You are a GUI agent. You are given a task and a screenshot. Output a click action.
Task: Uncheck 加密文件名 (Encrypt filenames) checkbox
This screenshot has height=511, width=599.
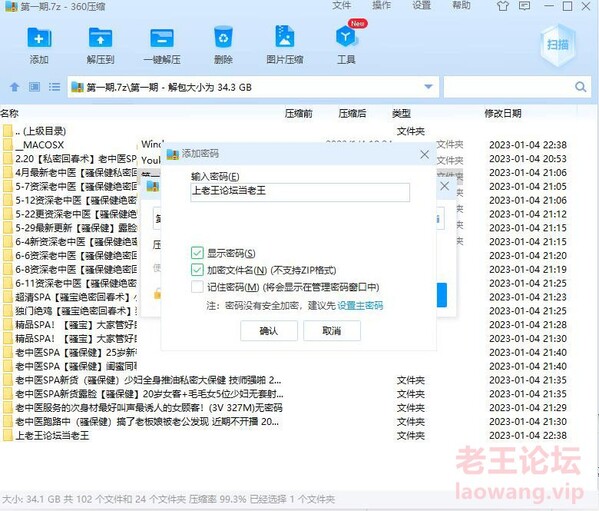point(197,270)
